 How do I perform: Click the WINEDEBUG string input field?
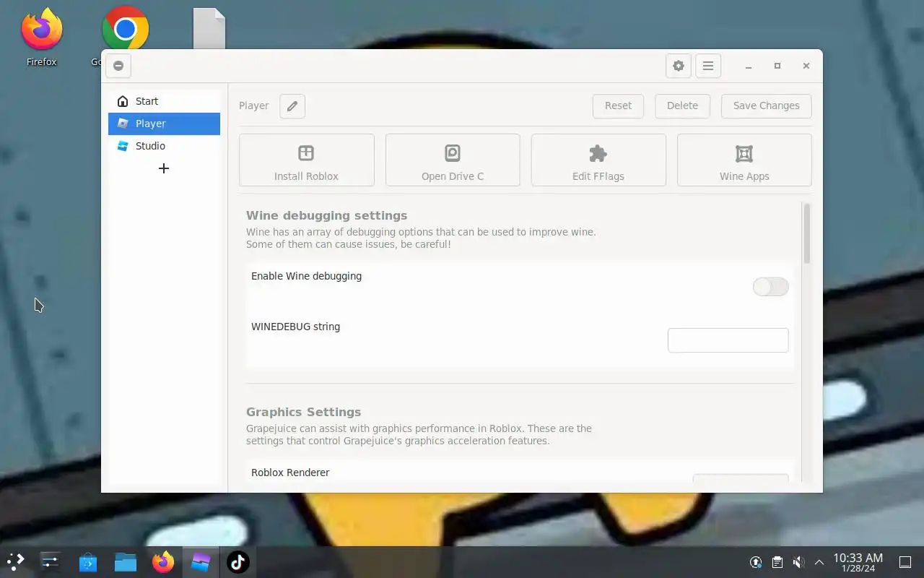tap(728, 340)
